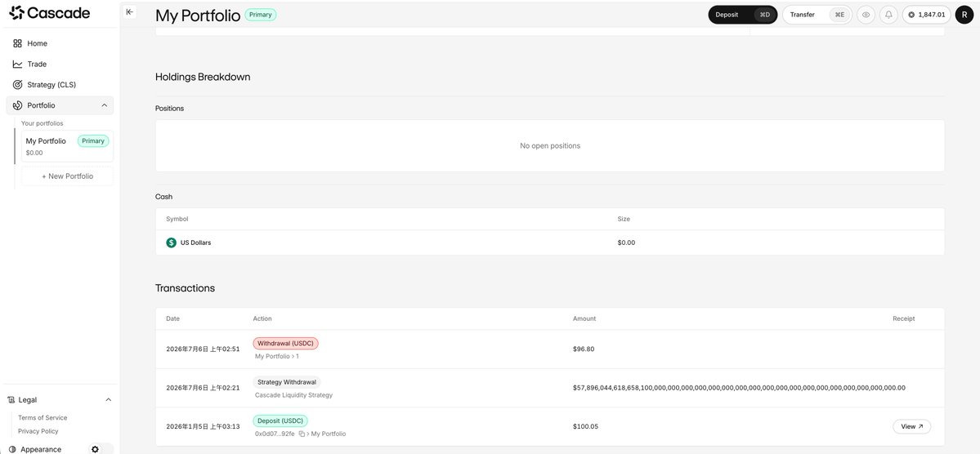Click the Deposit button

click(742, 15)
